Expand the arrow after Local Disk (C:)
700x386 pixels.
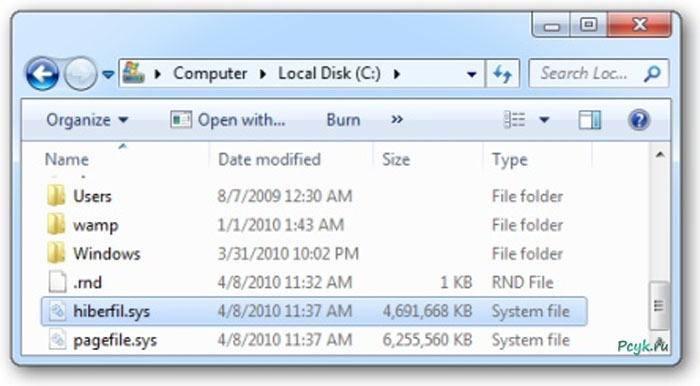397,74
